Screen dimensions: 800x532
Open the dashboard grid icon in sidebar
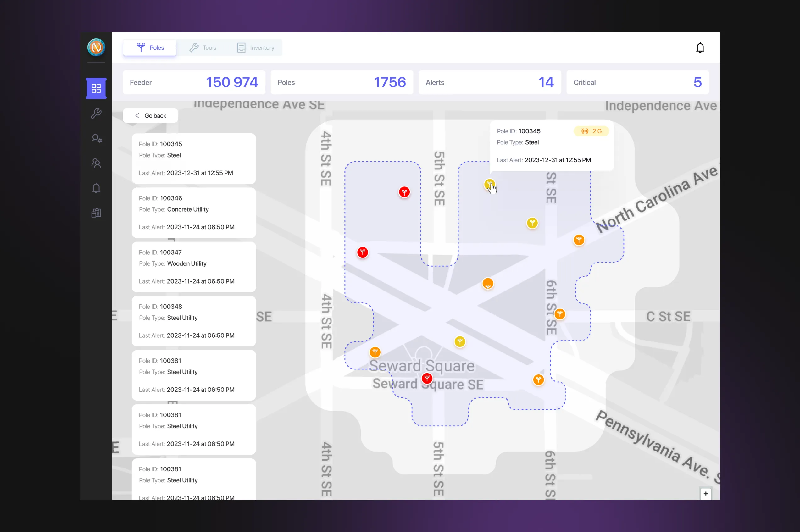96,89
